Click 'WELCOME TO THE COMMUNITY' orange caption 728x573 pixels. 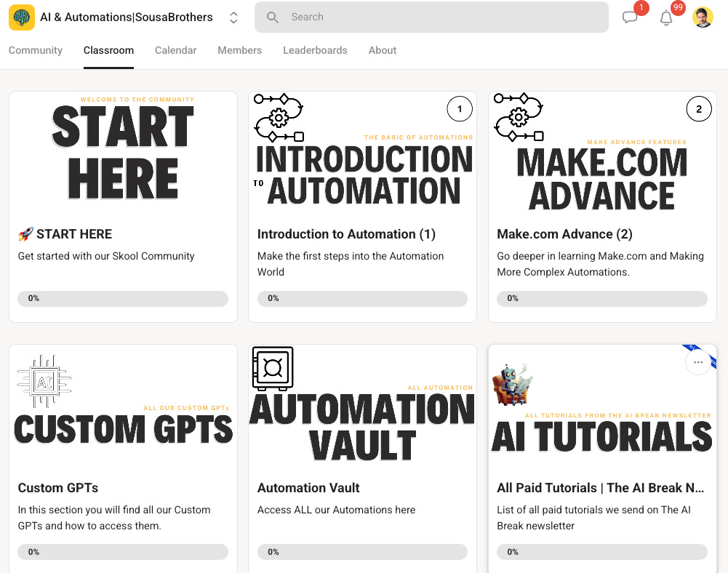click(137, 100)
